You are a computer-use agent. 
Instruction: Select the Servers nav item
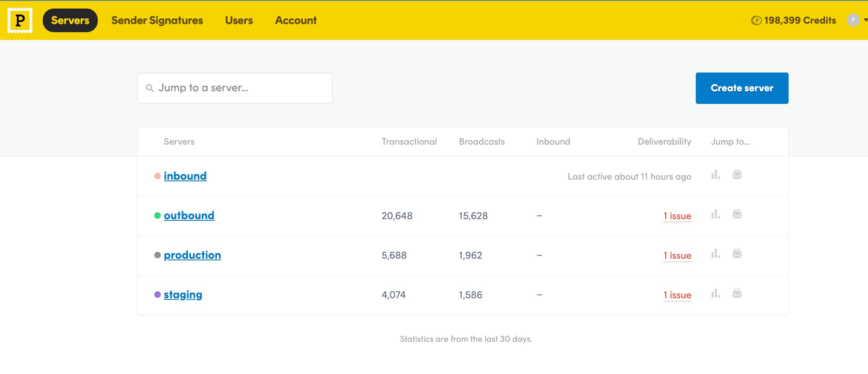pos(70,20)
